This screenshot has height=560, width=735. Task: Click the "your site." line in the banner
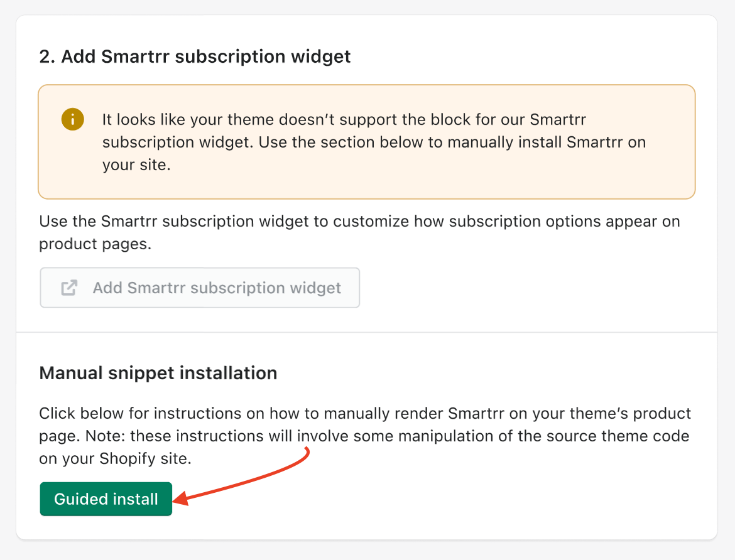136,165
